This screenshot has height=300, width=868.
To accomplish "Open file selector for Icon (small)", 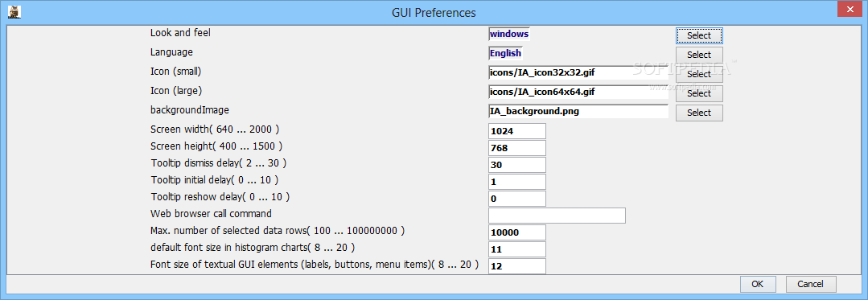I will click(x=699, y=74).
